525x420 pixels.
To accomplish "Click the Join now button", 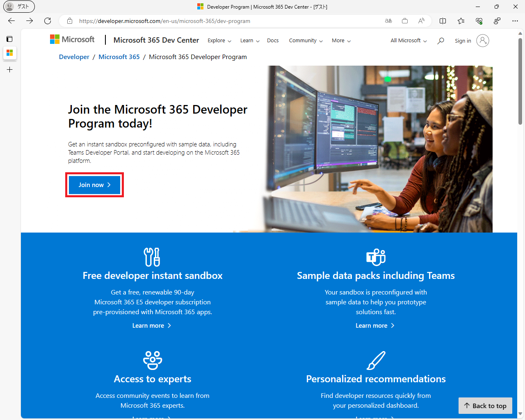I will (94, 185).
